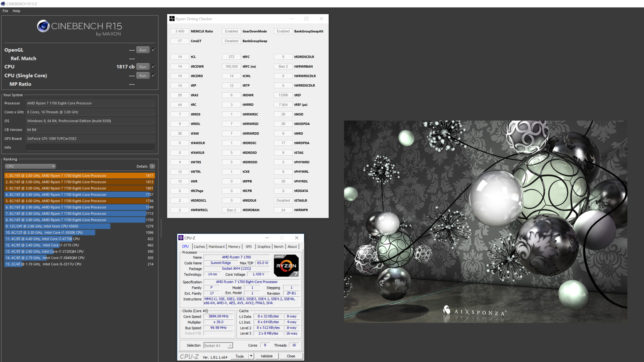Click the Ryzen 7 logo badge in CPU-Z
Image resolution: width=644 pixels, height=362 pixels.
(x=286, y=265)
